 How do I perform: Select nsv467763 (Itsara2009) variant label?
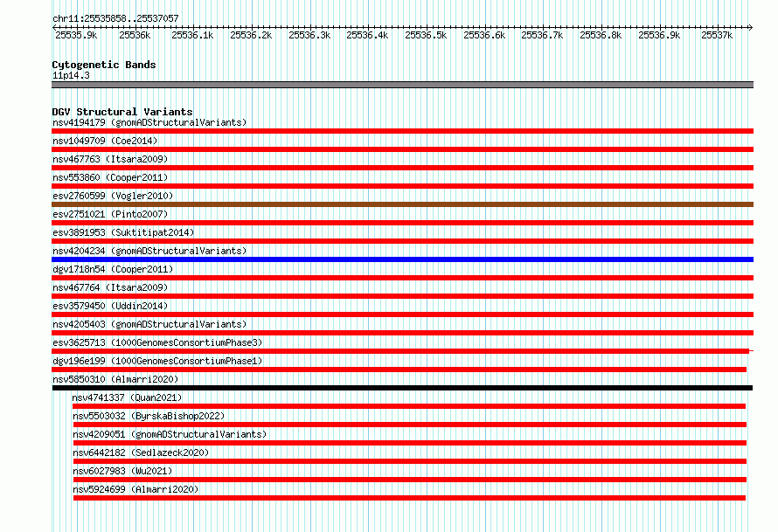(x=110, y=159)
